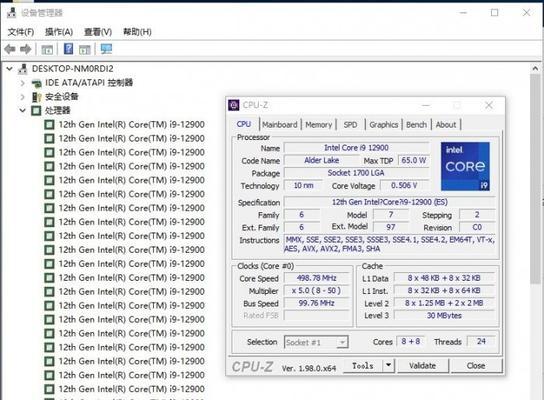Click the computer icon beside DESKTOP-NM0RDI2

[23, 69]
